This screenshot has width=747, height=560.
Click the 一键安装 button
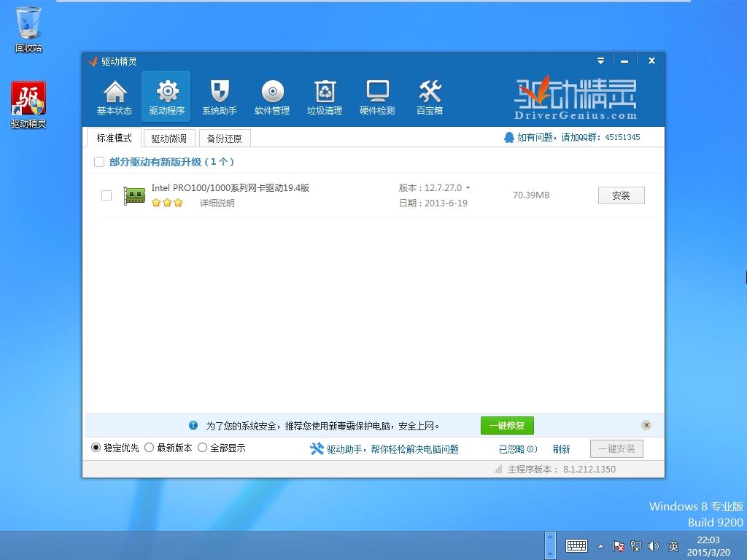coord(616,448)
